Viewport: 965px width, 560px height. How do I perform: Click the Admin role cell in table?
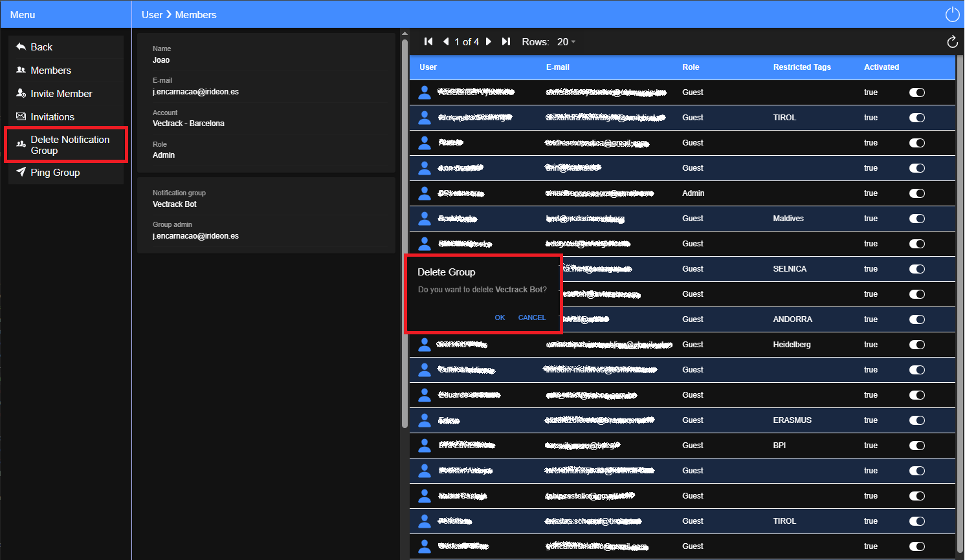coord(693,193)
